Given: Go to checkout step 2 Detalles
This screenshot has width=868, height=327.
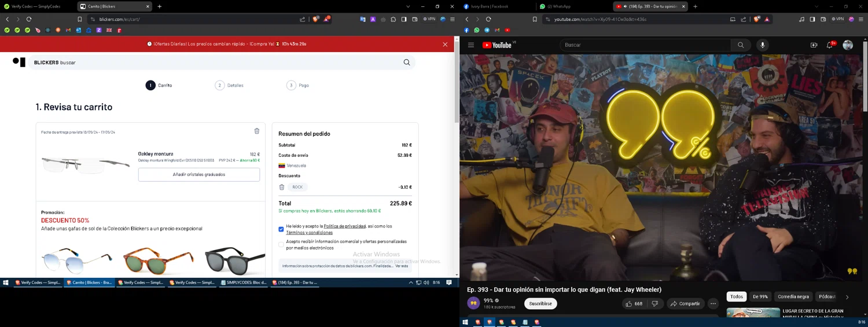Looking at the screenshot, I should (x=229, y=85).
